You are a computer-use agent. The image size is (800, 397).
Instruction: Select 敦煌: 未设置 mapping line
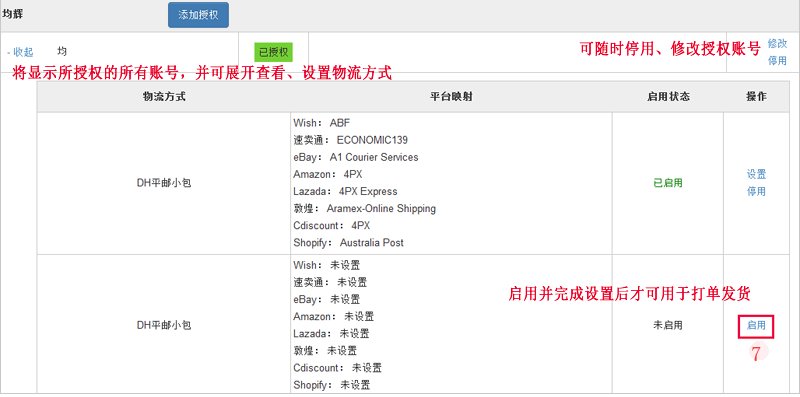pos(325,351)
